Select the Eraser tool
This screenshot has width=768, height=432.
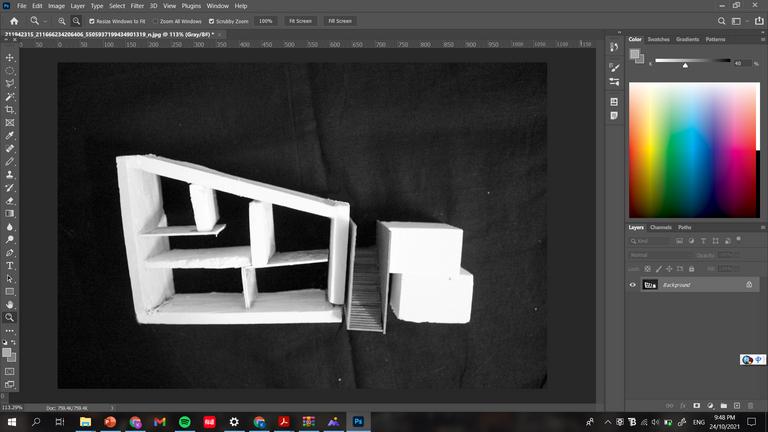tap(10, 201)
